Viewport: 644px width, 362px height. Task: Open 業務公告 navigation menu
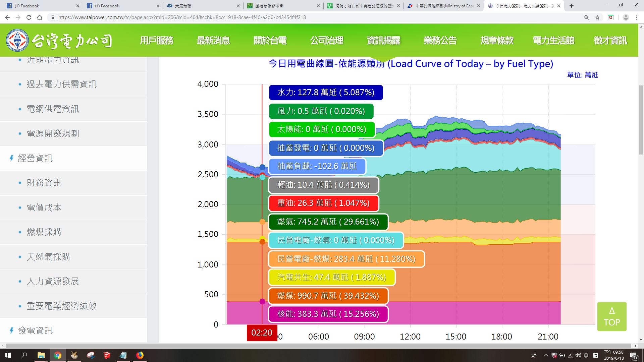tap(440, 41)
